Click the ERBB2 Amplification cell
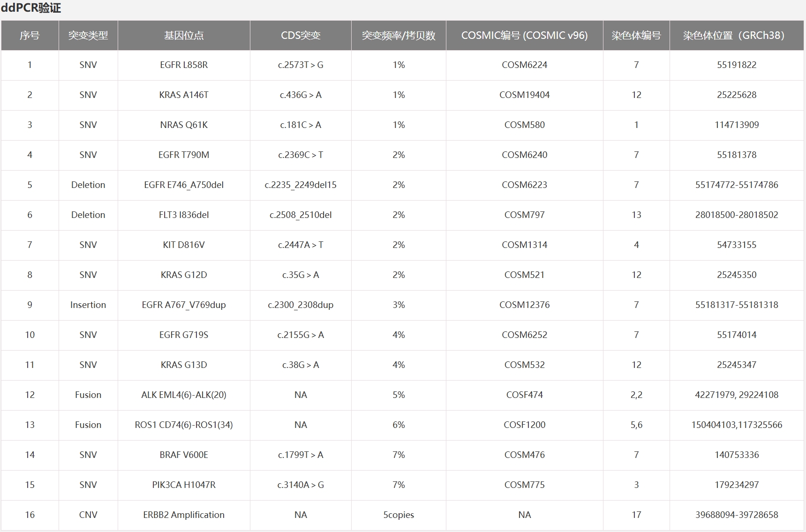Screen dimensions: 806x532 [184, 515]
